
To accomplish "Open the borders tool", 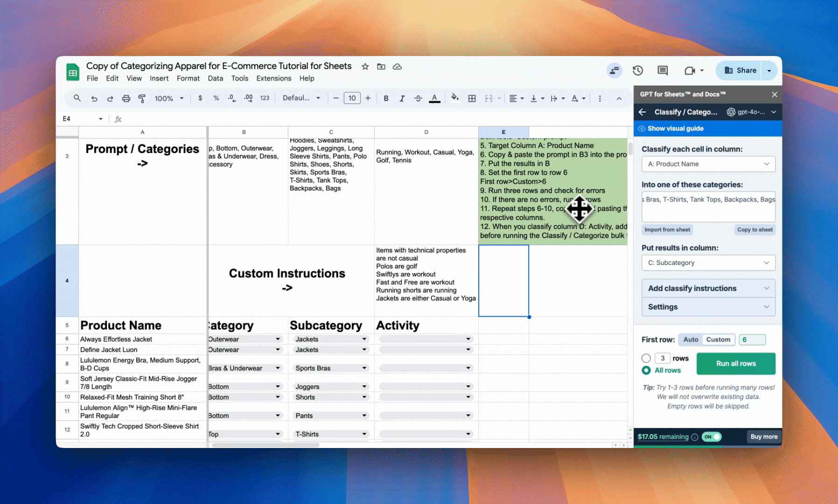I will pyautogui.click(x=472, y=98).
